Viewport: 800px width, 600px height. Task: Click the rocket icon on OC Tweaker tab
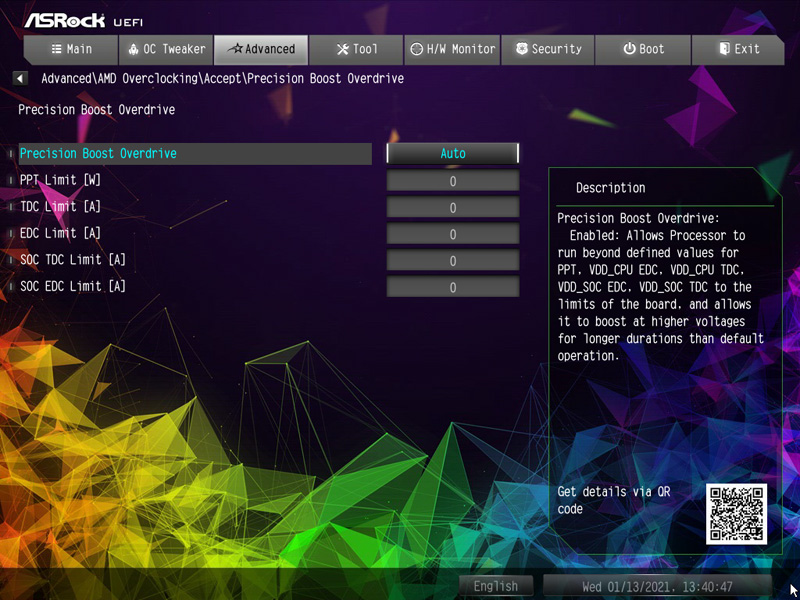[x=133, y=49]
